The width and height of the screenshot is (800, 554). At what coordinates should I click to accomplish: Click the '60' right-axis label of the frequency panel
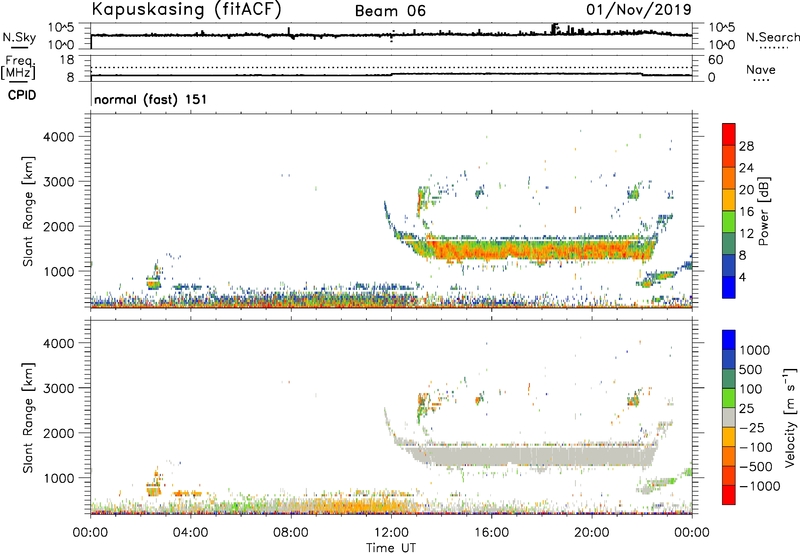[715, 60]
